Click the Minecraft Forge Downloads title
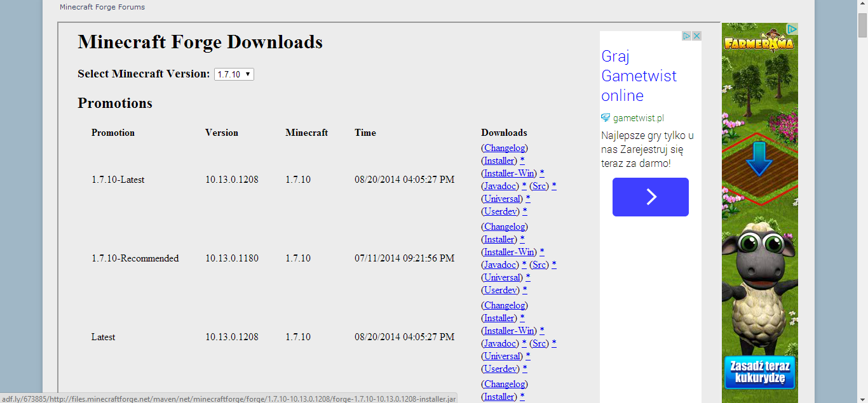868x403 pixels. point(200,42)
